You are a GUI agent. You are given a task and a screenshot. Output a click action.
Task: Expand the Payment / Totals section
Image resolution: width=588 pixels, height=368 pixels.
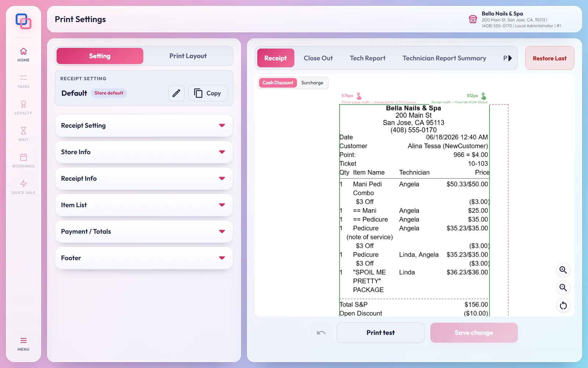tap(144, 231)
